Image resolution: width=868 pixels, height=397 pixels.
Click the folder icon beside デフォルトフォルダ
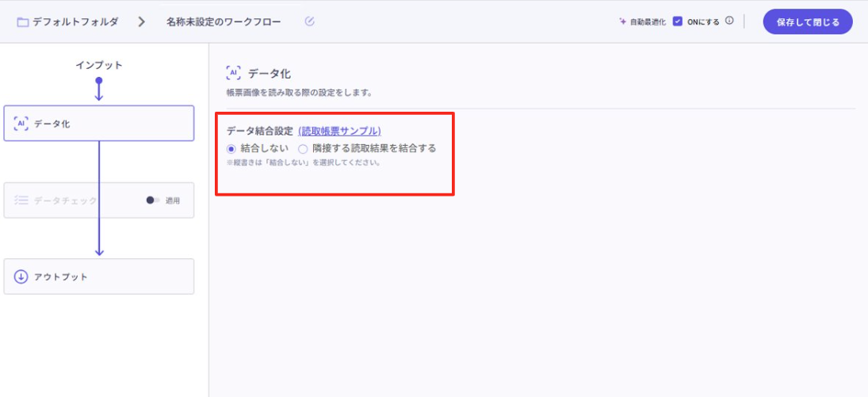23,22
